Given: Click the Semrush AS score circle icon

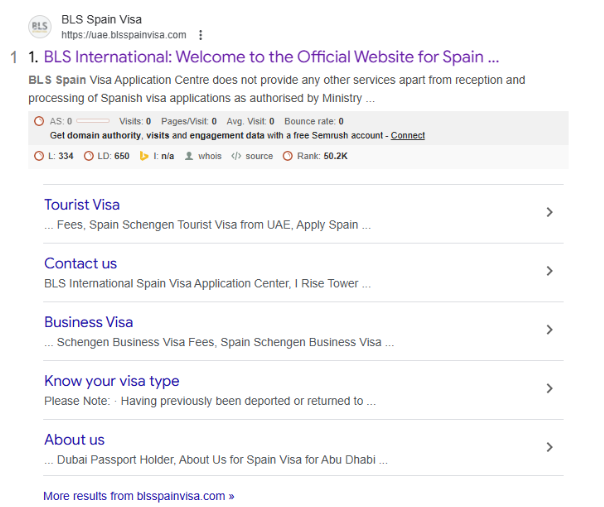Looking at the screenshot, I should pos(39,121).
